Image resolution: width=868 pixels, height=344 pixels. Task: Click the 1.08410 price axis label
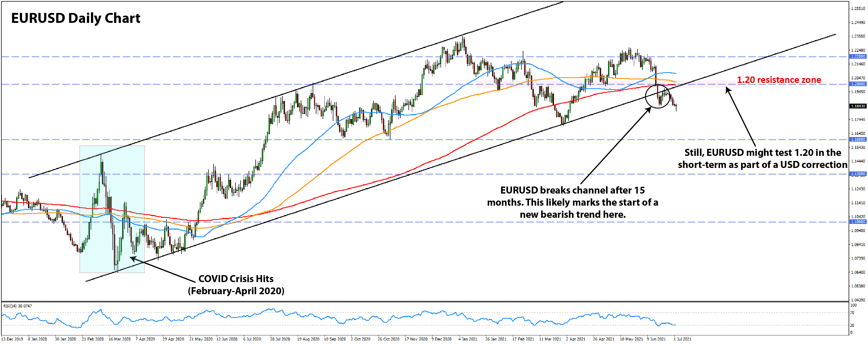pos(858,244)
